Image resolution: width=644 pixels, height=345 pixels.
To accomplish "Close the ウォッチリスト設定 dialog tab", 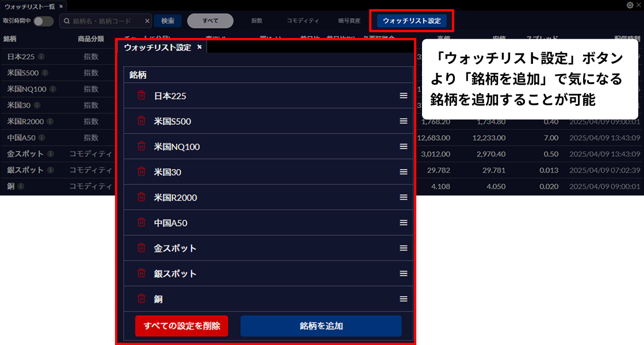I will 200,47.
